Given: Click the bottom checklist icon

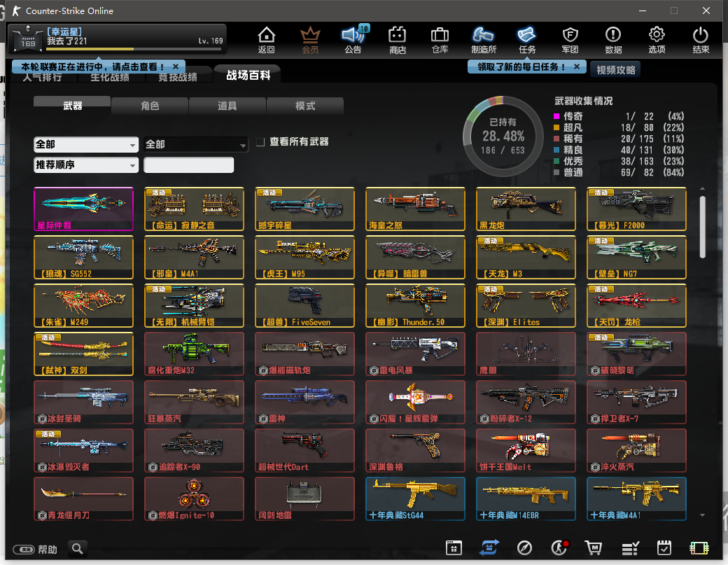Looking at the screenshot, I should coord(630,548).
